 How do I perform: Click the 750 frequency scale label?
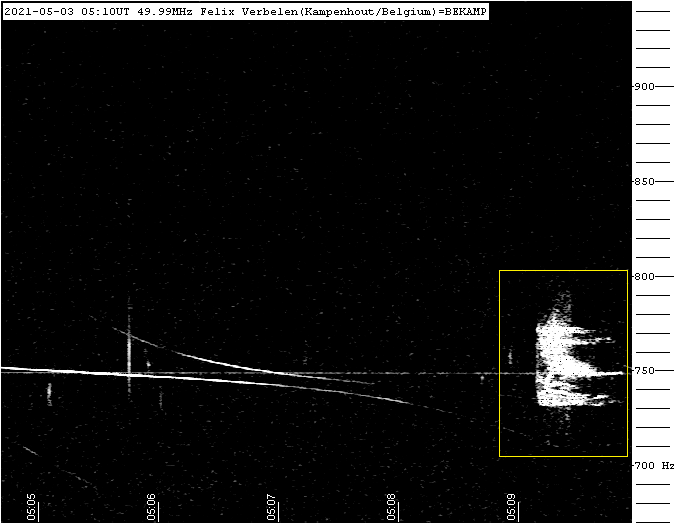(x=644, y=371)
